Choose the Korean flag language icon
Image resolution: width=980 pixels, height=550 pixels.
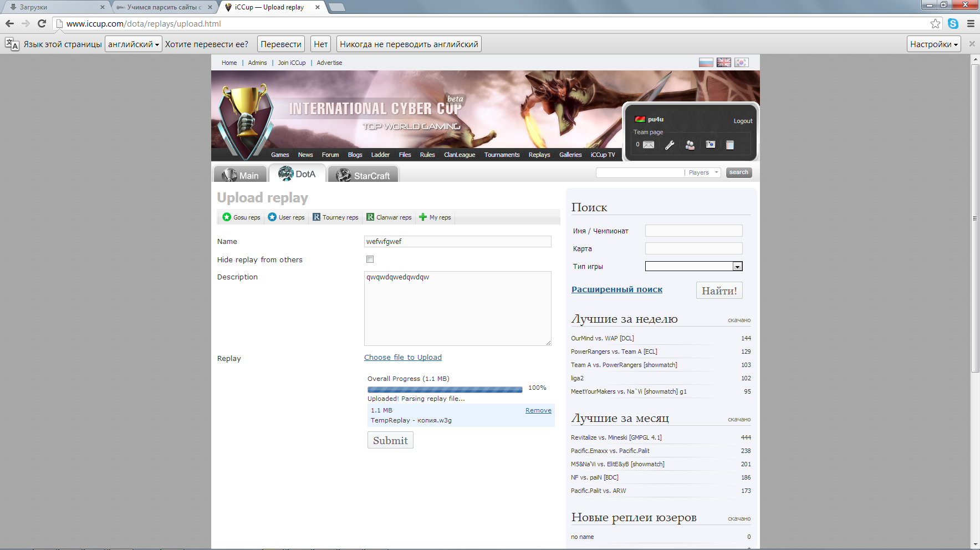pyautogui.click(x=741, y=63)
